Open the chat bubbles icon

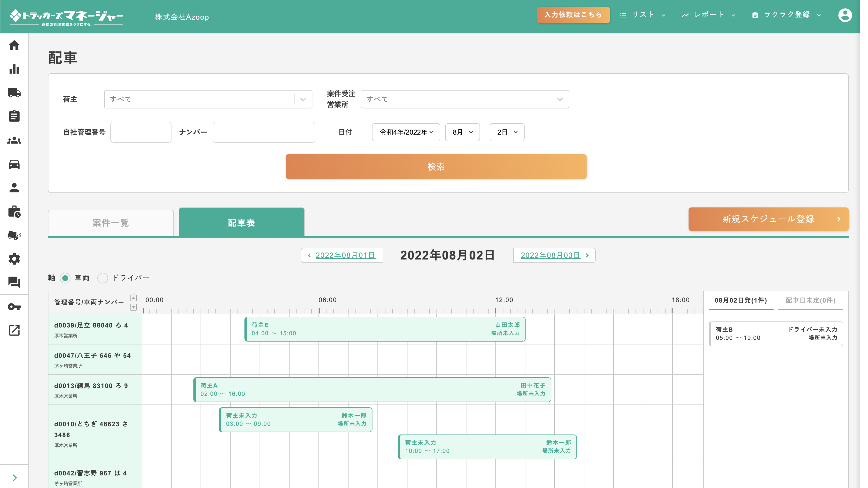[x=14, y=282]
